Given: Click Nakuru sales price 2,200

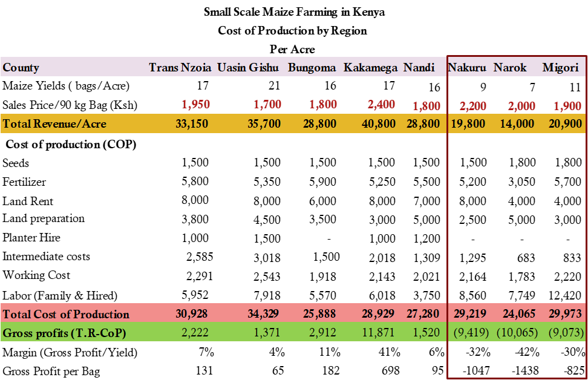Looking at the screenshot, I should point(473,106).
